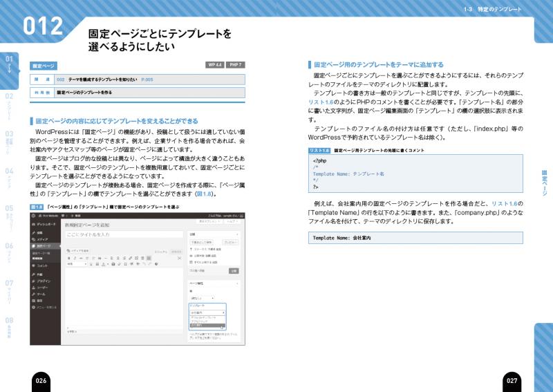
Task: Click the P.005 page reference in the 関連 row
Action: [147, 80]
